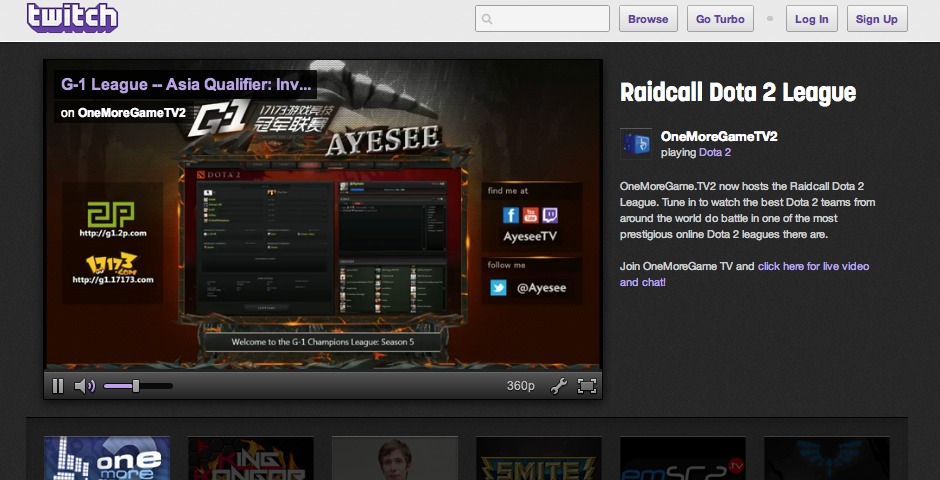Select the emSC2.tv stream thumbnail

click(x=683, y=458)
